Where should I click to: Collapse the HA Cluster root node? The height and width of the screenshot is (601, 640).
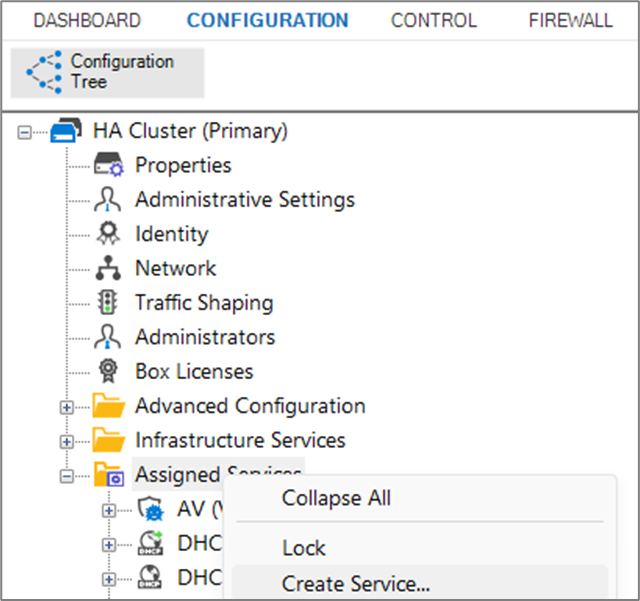pos(25,132)
